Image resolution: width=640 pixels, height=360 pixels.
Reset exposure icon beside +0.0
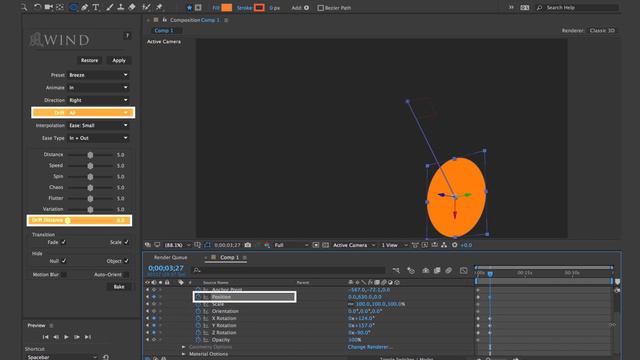pyautogui.click(x=454, y=245)
